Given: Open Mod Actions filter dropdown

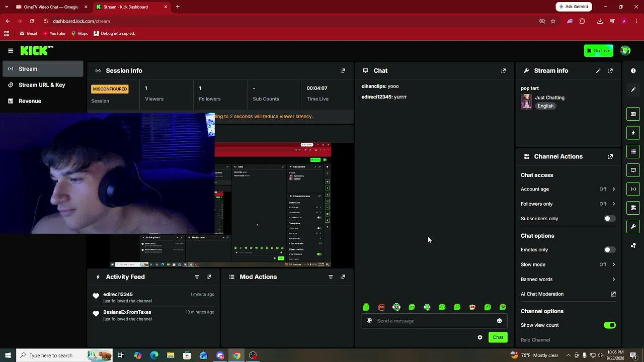Looking at the screenshot, I should 331,277.
